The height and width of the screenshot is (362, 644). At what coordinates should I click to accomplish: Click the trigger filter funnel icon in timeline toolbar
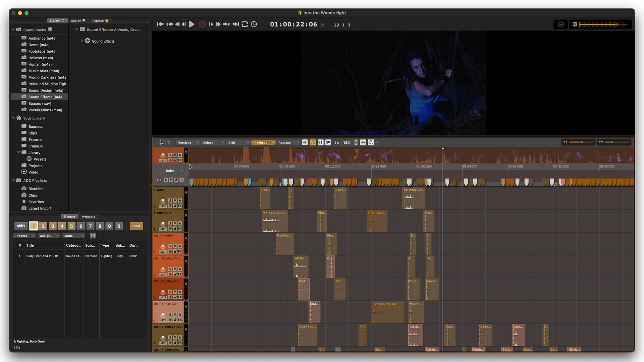313,142
